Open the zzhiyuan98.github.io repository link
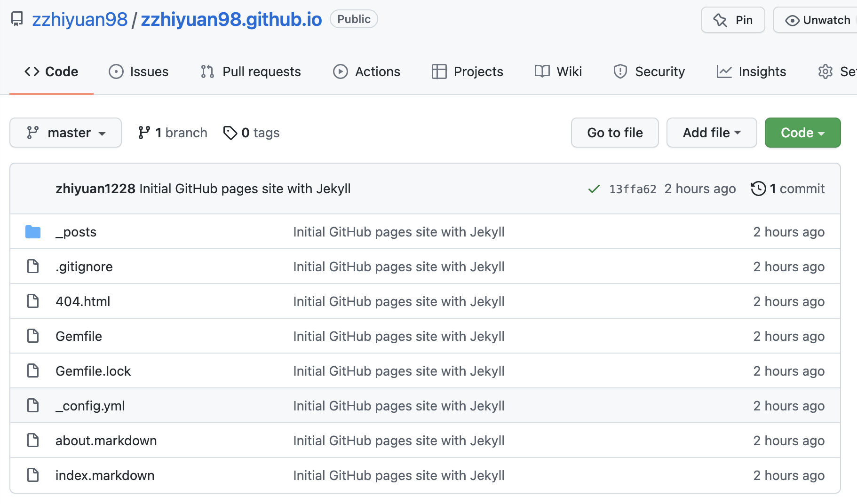 [x=231, y=19]
